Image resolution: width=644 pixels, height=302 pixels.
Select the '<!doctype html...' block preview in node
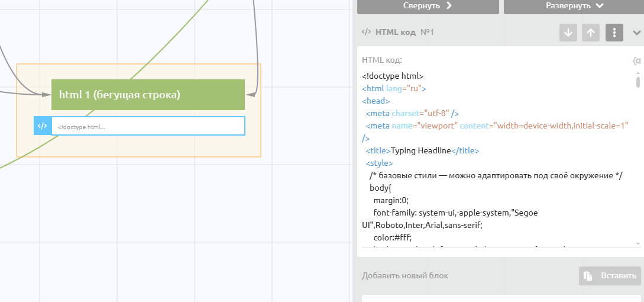point(148,126)
